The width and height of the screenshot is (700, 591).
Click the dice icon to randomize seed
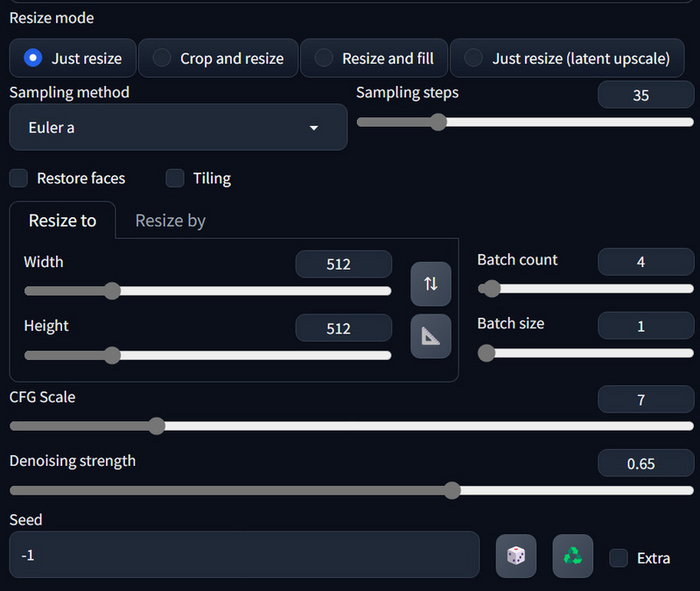[x=516, y=556]
